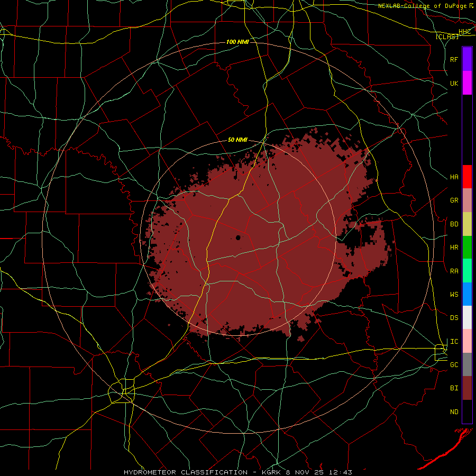Click the RA legend label
This screenshot has width=476, height=476.
(x=454, y=271)
